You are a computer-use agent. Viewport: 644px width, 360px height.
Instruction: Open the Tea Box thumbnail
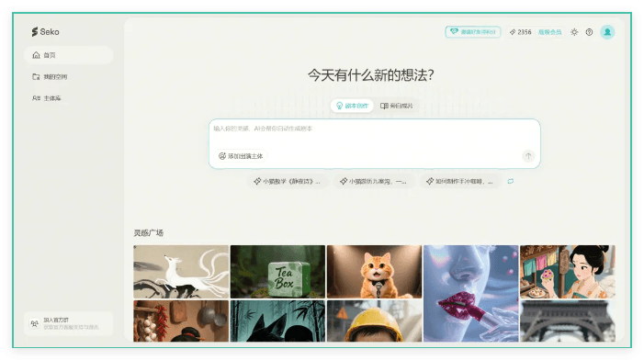(277, 272)
